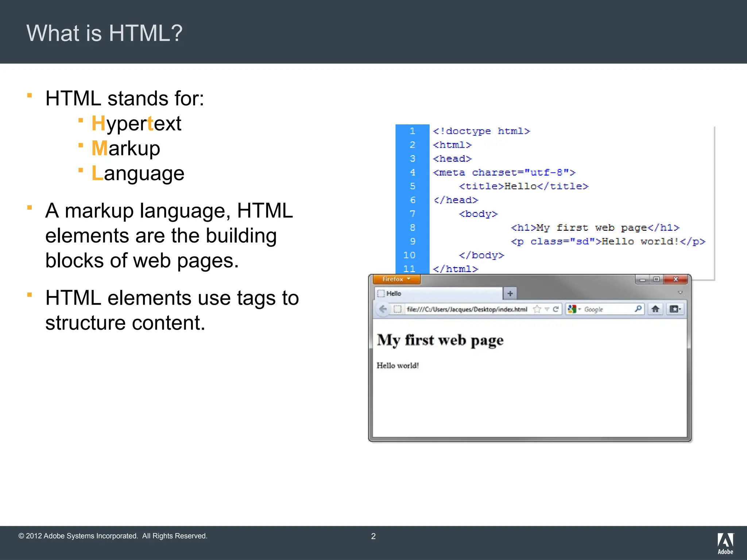Screen dimensions: 747x560
Task: Click the file index.html address field
Action: (467, 309)
